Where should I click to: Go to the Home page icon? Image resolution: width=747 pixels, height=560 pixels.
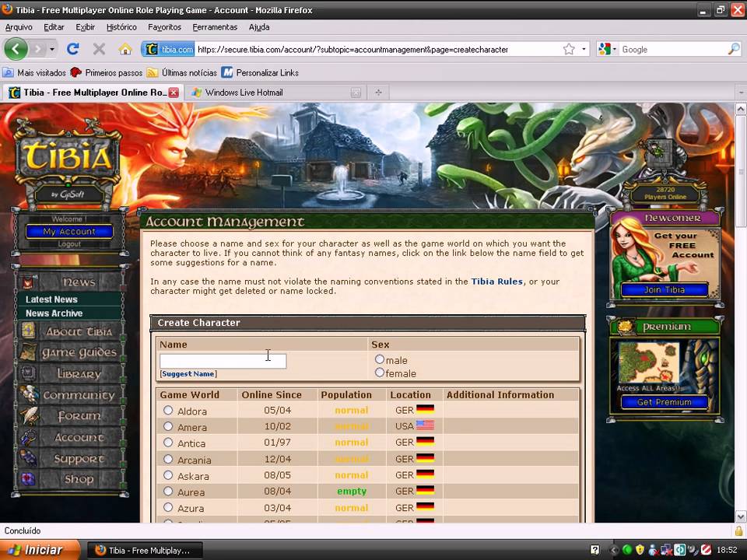coord(124,48)
